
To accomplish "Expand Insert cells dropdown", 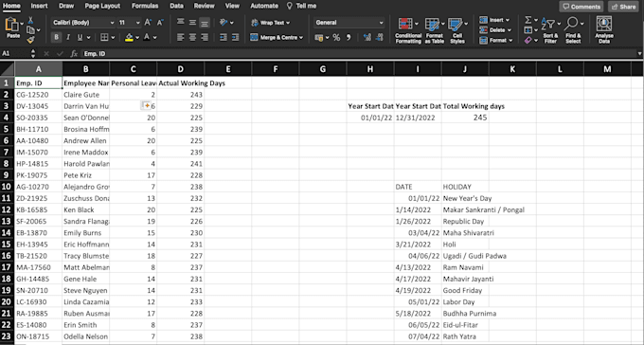I will pyautogui.click(x=508, y=20).
